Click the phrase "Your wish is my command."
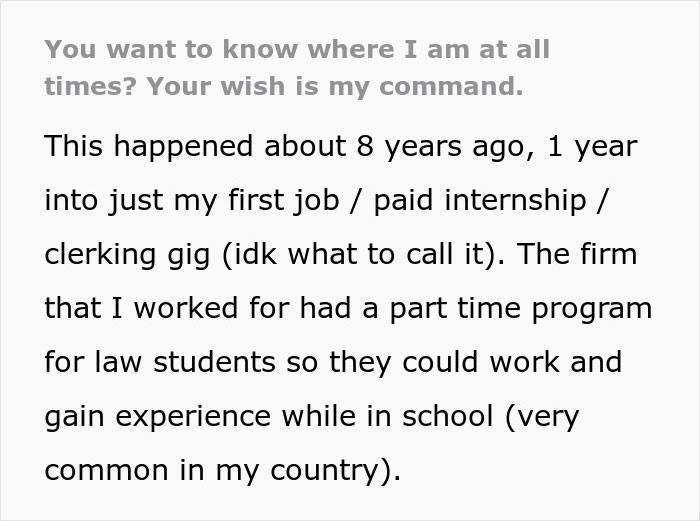The width and height of the screenshot is (700, 521). point(335,87)
